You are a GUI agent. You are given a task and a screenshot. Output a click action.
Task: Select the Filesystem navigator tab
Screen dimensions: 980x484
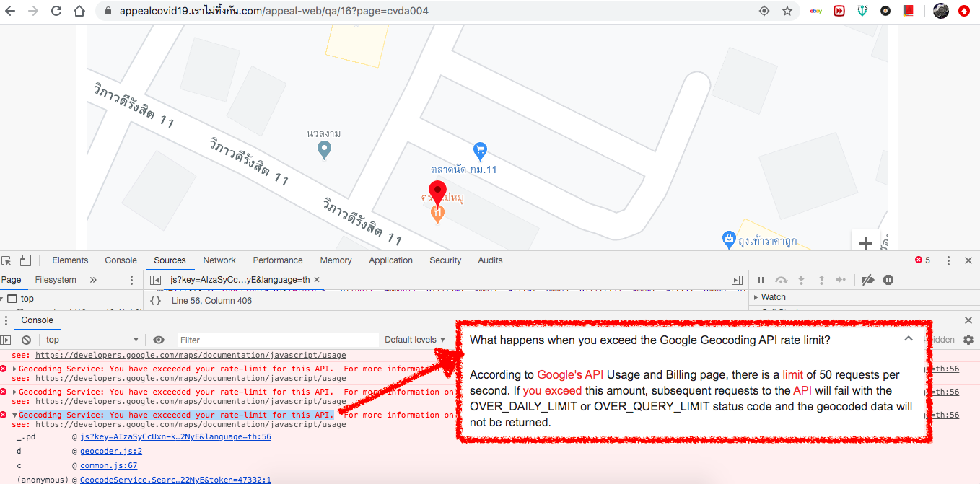point(56,280)
